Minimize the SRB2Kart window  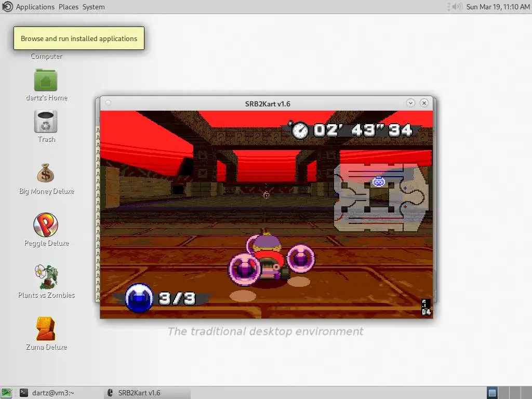(x=410, y=103)
